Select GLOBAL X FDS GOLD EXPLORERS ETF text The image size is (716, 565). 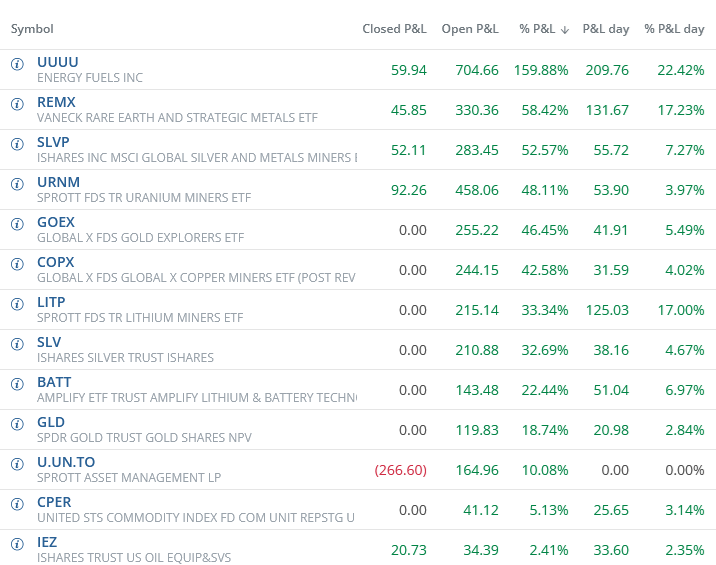pos(141,238)
